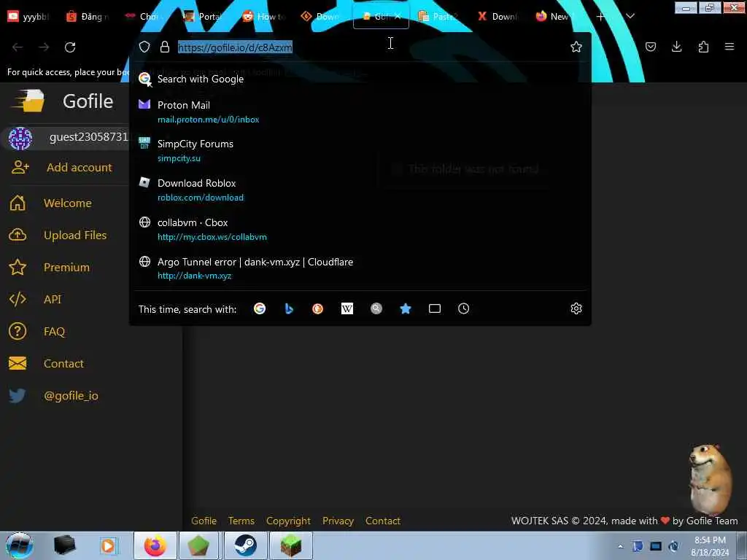Viewport: 747px width, 560px height.
Task: Open Firefox from the taskbar
Action: tap(155, 545)
